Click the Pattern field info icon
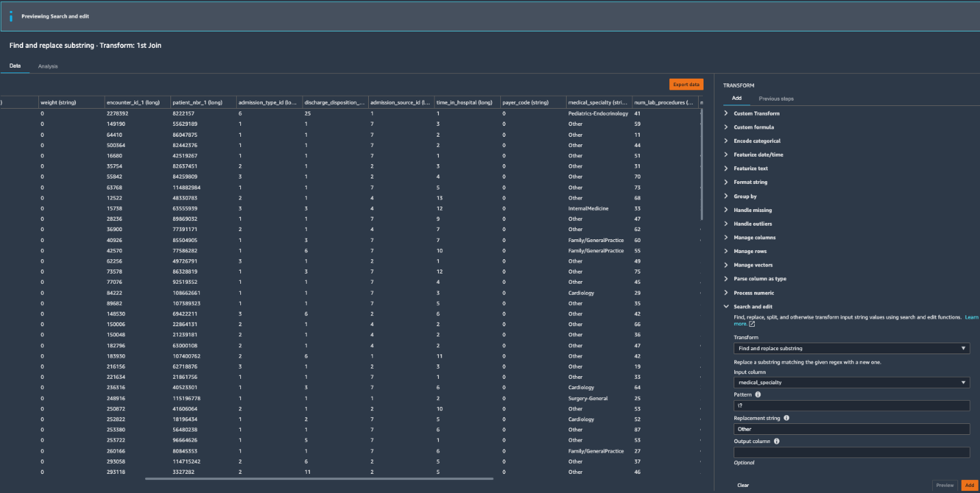 click(x=758, y=395)
